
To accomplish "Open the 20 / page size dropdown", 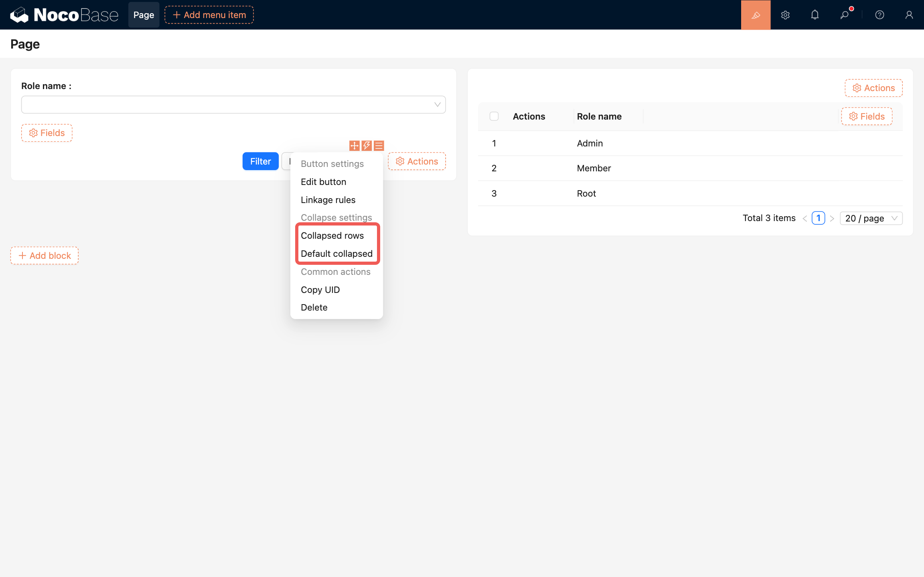I will (x=871, y=218).
